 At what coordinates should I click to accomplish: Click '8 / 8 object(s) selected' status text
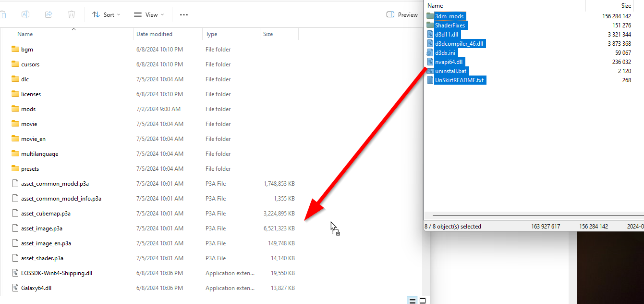(x=453, y=227)
